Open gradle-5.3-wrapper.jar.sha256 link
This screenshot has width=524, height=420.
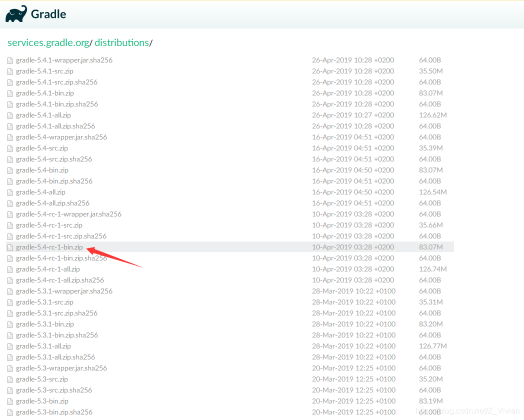(61, 368)
